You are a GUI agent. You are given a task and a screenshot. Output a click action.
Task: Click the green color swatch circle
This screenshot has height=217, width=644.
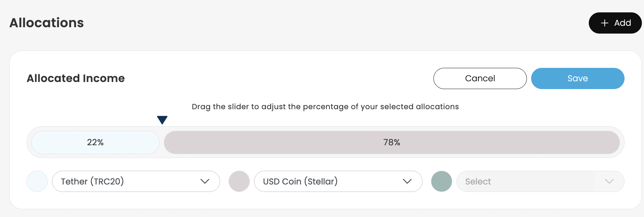click(x=441, y=181)
